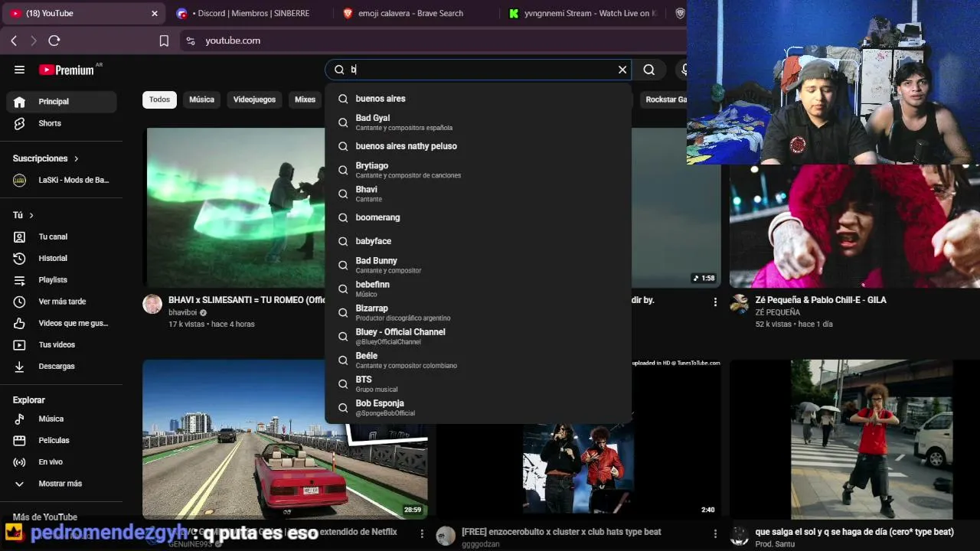Screen dimensions: 980x551
Task: Open En vivo under Explorar
Action: [x=61, y=462]
